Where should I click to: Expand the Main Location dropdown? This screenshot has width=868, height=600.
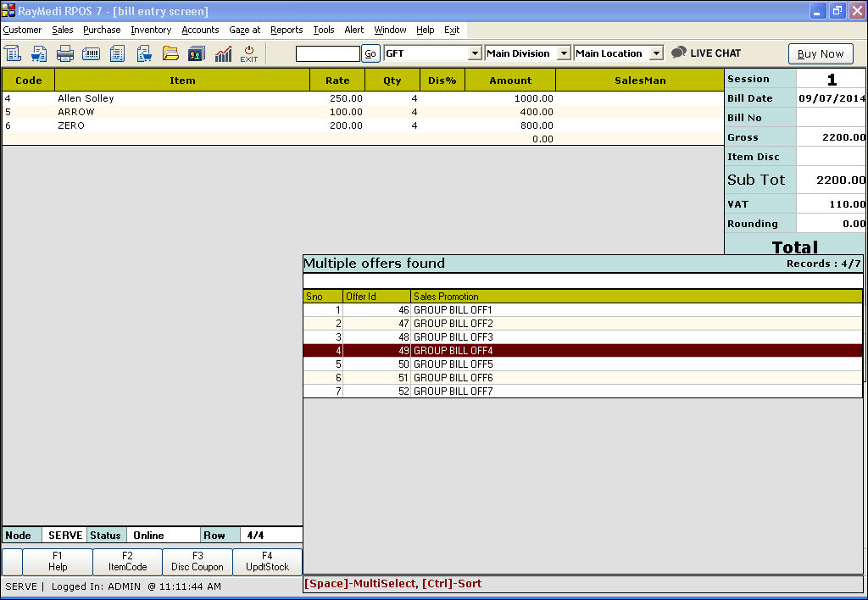click(x=656, y=53)
